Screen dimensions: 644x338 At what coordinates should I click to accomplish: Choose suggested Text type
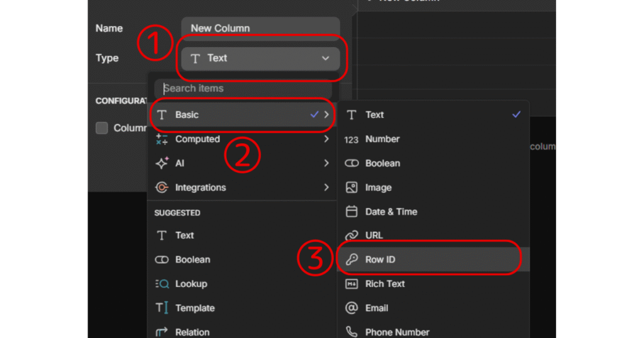[x=242, y=236]
